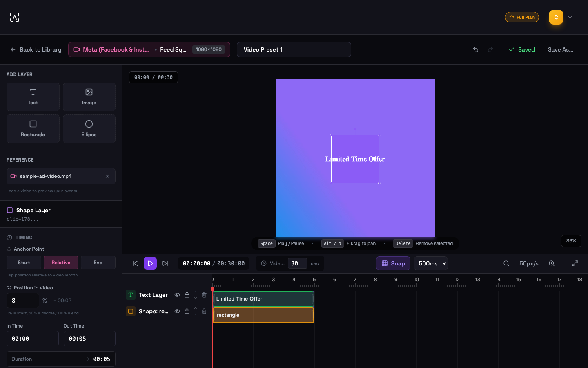
Task: Open the user avatar C menu
Action: [556, 17]
